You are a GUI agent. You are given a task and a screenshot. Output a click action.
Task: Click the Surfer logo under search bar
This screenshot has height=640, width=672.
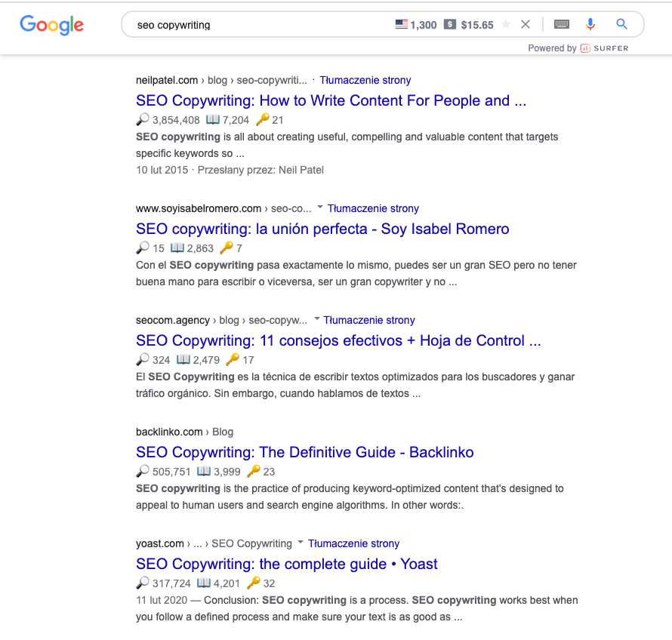pyautogui.click(x=604, y=48)
